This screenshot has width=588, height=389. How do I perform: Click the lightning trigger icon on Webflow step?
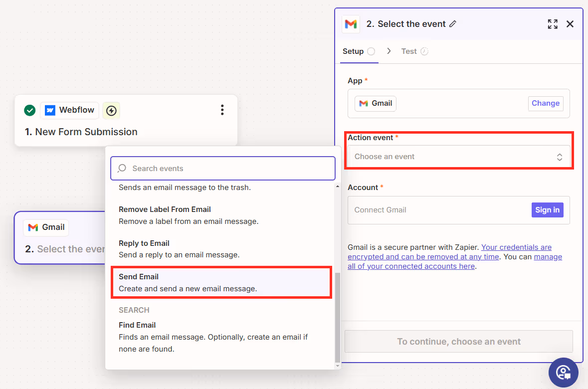111,111
